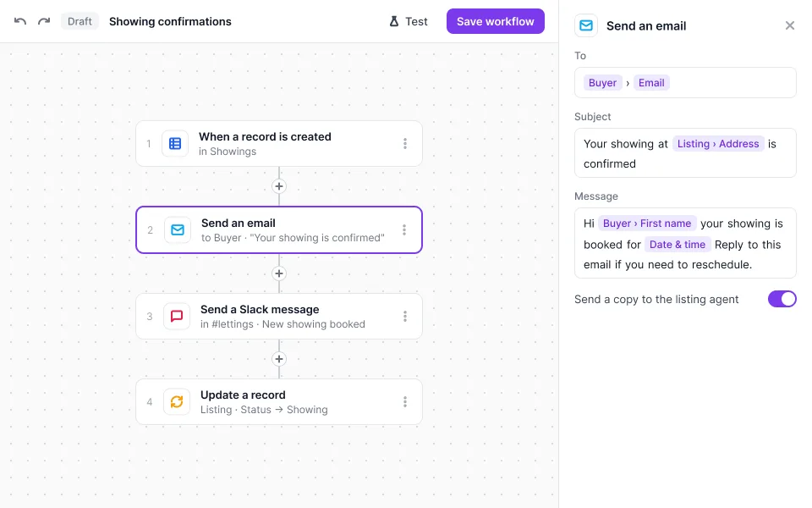
Task: Click the 'Send an email' side panel heading
Action: point(646,26)
